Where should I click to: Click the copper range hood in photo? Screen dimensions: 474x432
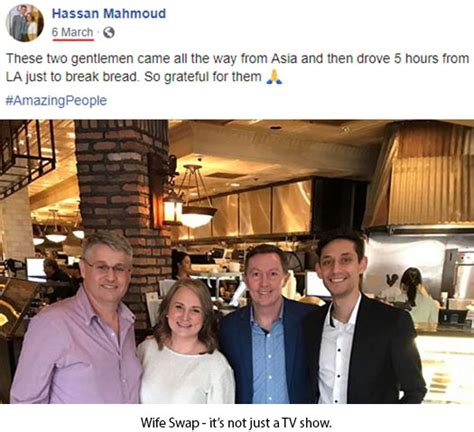point(422,175)
